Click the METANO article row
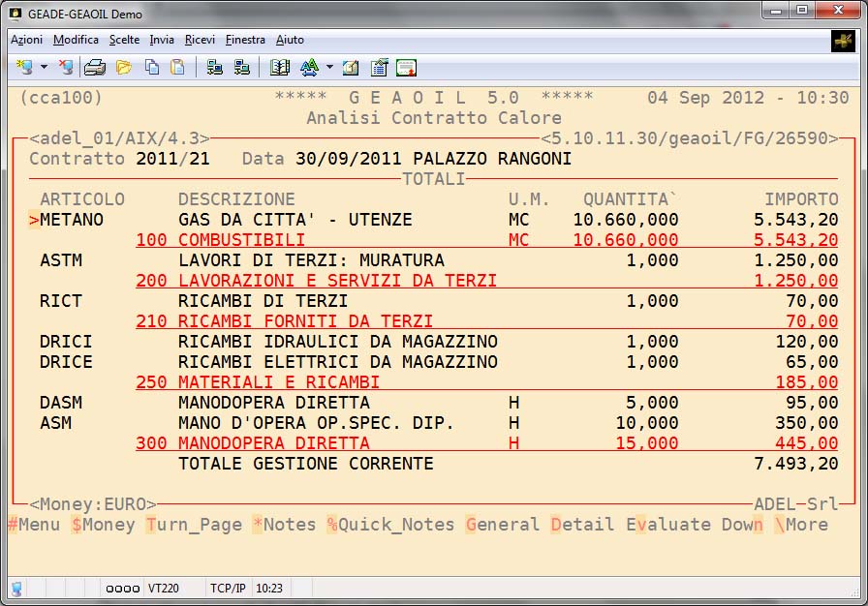 (x=72, y=220)
